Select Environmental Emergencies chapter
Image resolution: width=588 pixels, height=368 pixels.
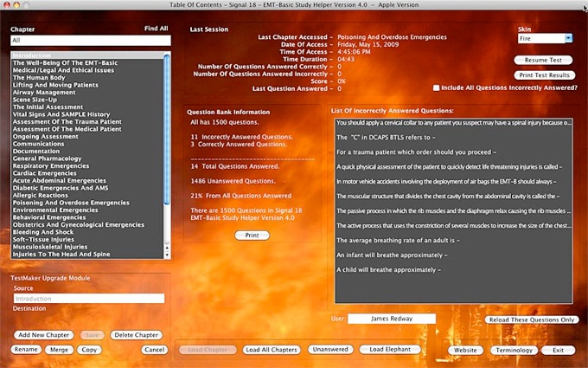point(87,210)
